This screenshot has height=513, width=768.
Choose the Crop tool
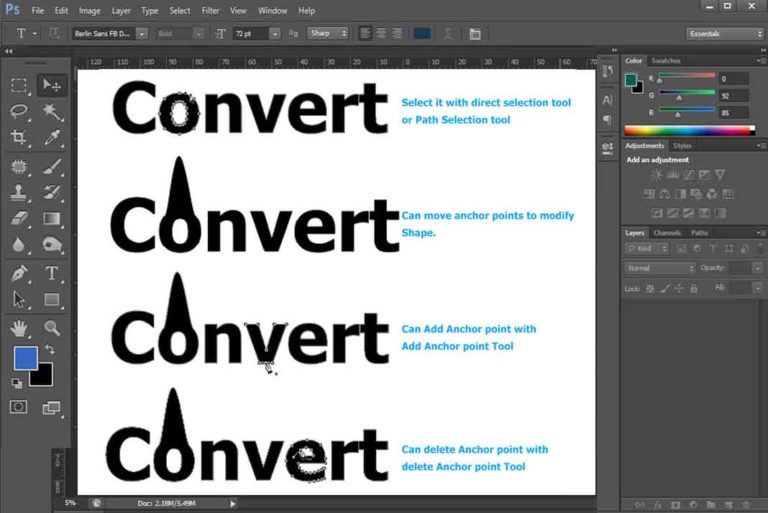point(19,137)
